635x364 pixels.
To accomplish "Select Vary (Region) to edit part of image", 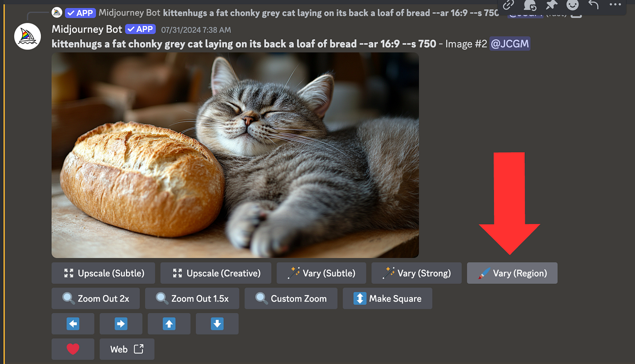I will click(x=512, y=273).
